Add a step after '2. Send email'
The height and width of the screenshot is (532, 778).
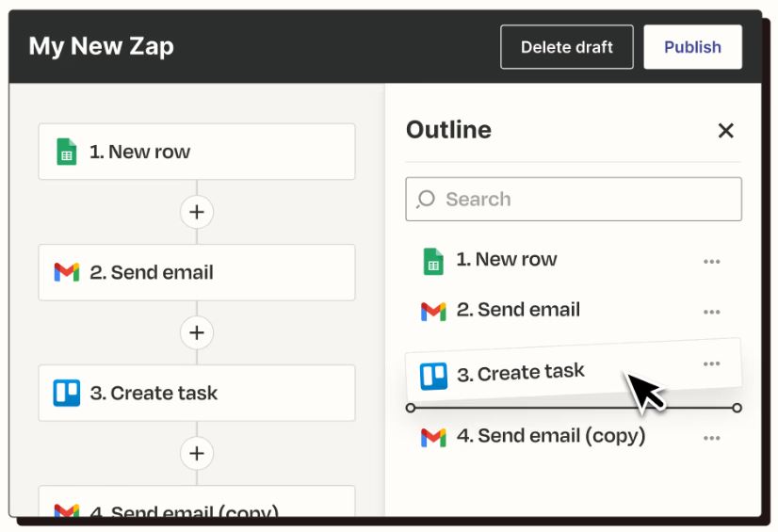(197, 332)
